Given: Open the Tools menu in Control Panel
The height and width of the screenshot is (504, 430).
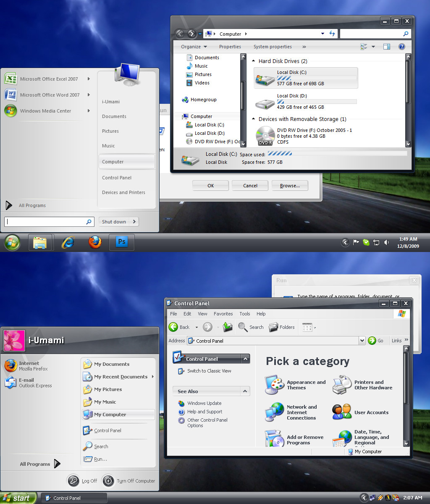Looking at the screenshot, I should (245, 314).
